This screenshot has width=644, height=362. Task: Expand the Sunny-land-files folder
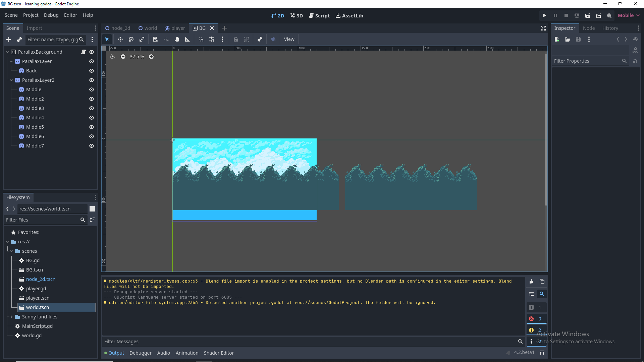click(x=11, y=317)
